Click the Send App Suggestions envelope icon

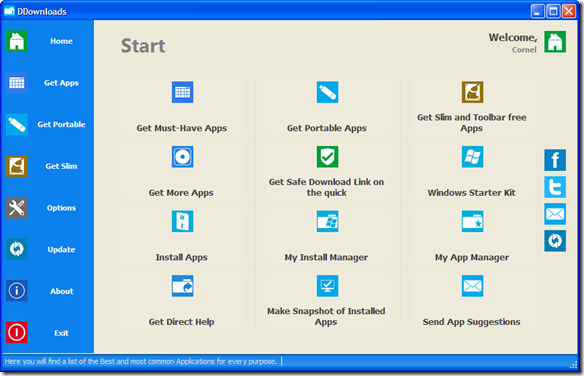(x=473, y=286)
